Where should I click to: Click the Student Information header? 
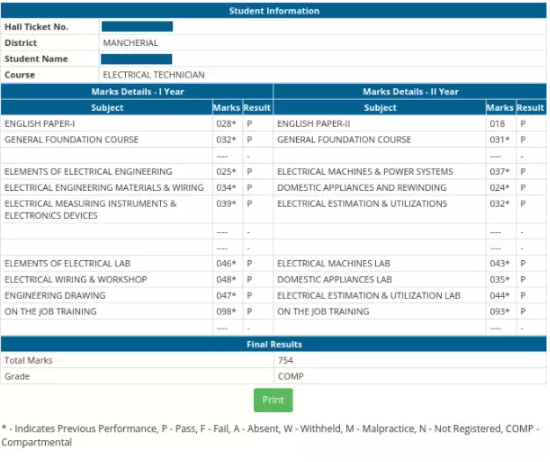[x=274, y=11]
